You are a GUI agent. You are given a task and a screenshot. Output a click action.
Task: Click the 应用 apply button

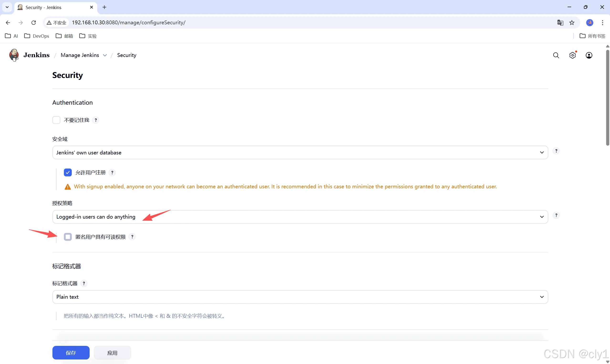112,353
